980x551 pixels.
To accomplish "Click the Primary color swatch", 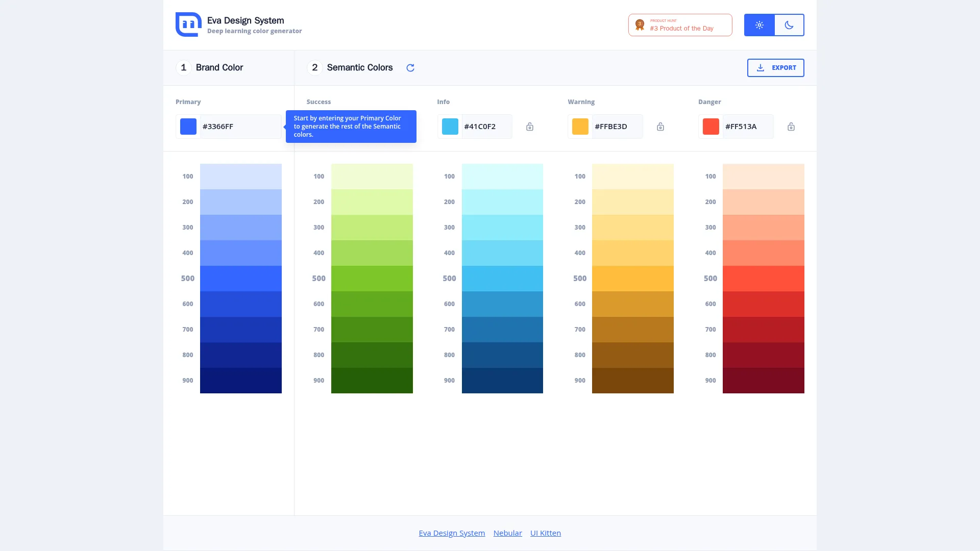I will 187,127.
